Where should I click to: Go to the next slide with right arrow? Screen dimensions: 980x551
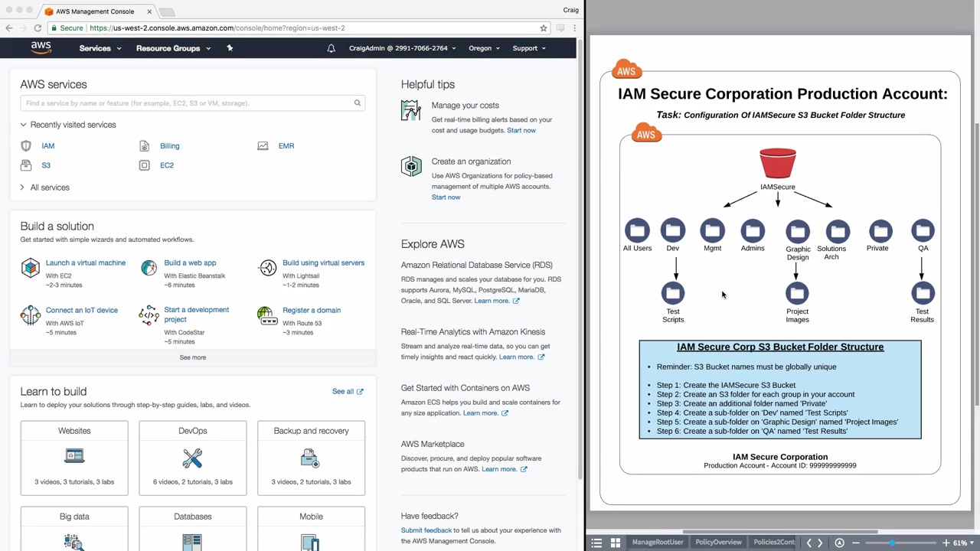pos(820,543)
